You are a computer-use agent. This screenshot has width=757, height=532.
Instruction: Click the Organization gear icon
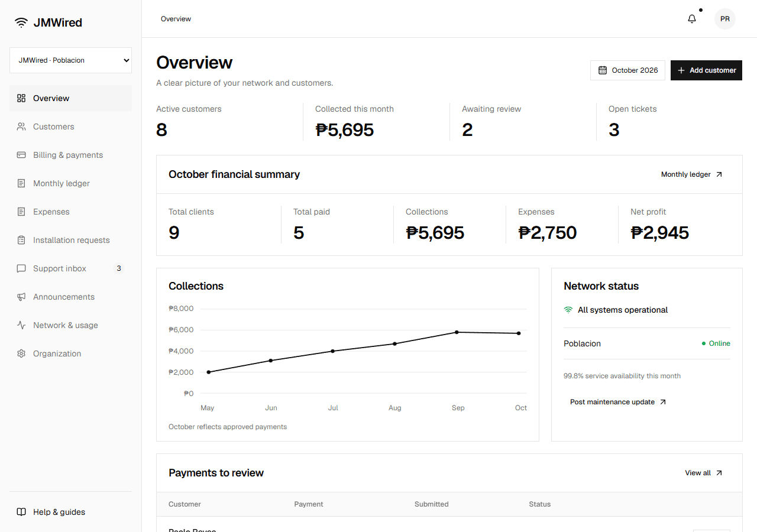(x=21, y=353)
